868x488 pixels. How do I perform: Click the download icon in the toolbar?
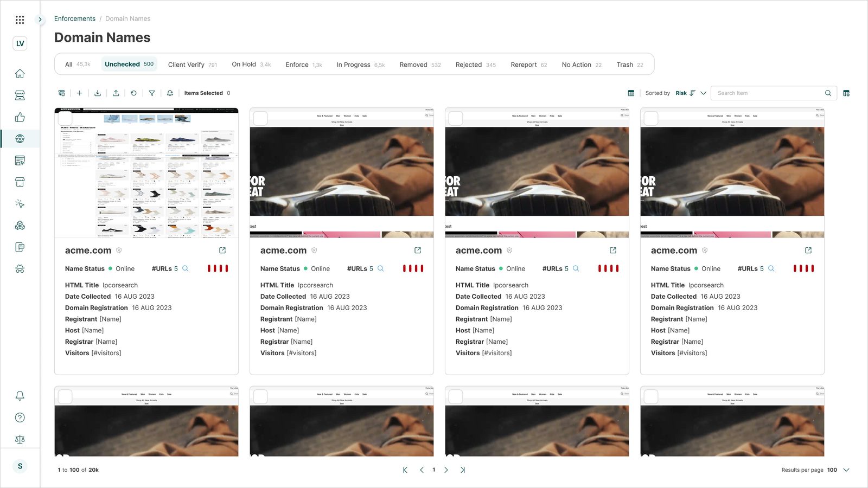coord(98,93)
